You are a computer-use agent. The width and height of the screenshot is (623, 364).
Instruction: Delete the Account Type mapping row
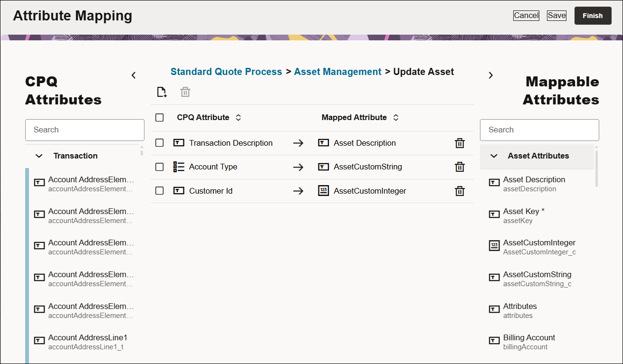460,167
